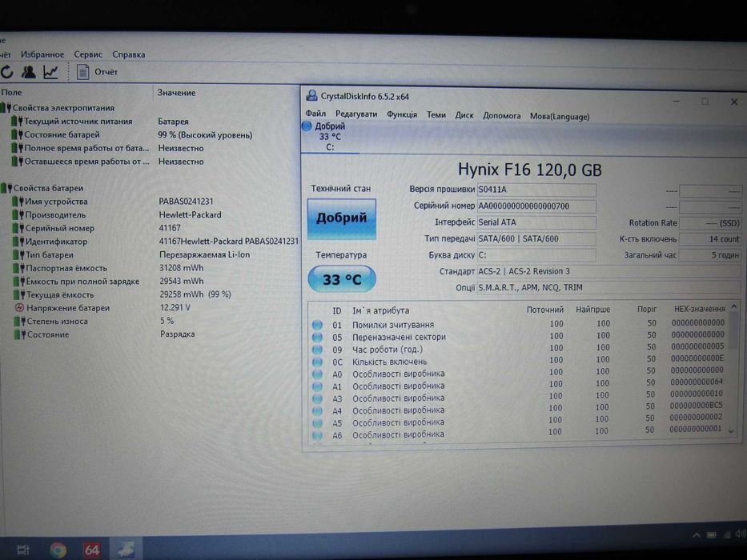Open Мова(Language) menu
This screenshot has height=560, width=747.
tap(560, 116)
